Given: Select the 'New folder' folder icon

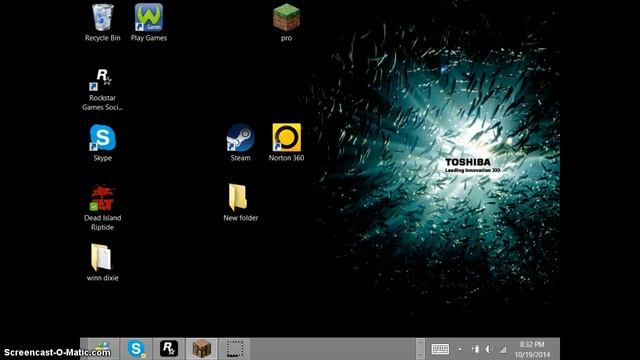Looking at the screenshot, I should [x=238, y=197].
